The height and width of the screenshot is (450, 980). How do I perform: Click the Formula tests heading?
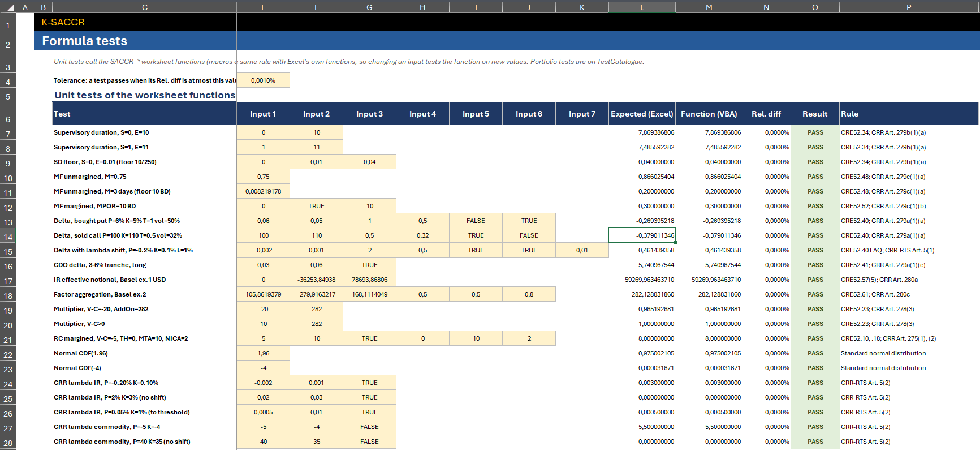(x=84, y=41)
